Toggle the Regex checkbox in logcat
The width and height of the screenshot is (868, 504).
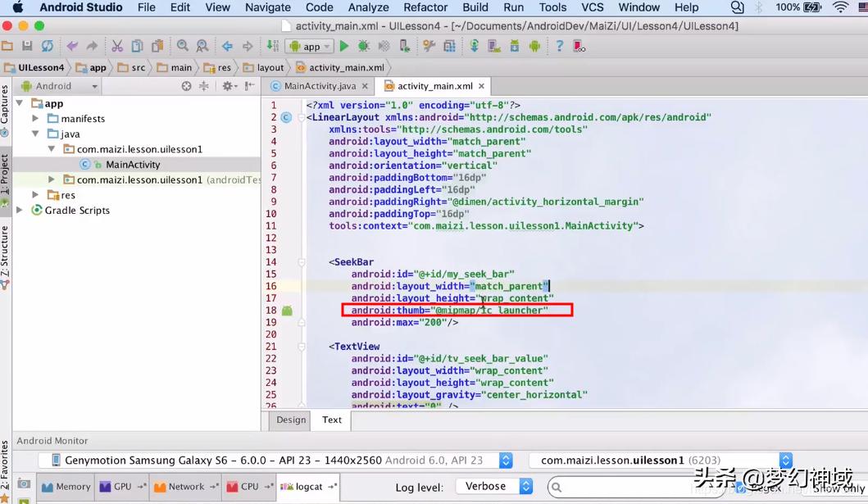click(741, 488)
